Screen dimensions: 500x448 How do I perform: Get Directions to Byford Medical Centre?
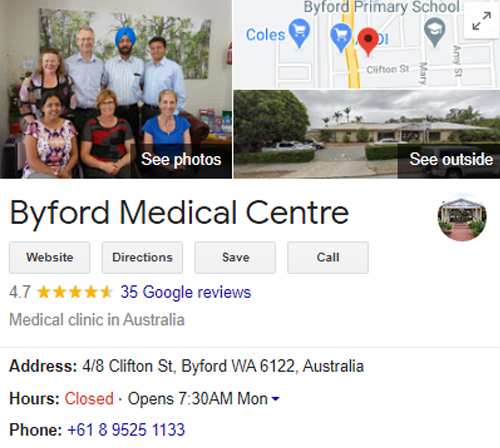point(142,258)
